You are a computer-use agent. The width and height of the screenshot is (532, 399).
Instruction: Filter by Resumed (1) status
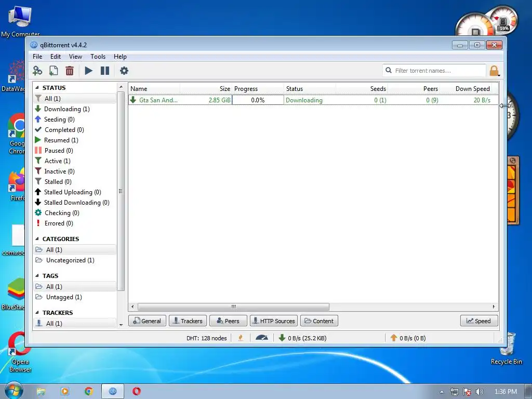pyautogui.click(x=75, y=140)
